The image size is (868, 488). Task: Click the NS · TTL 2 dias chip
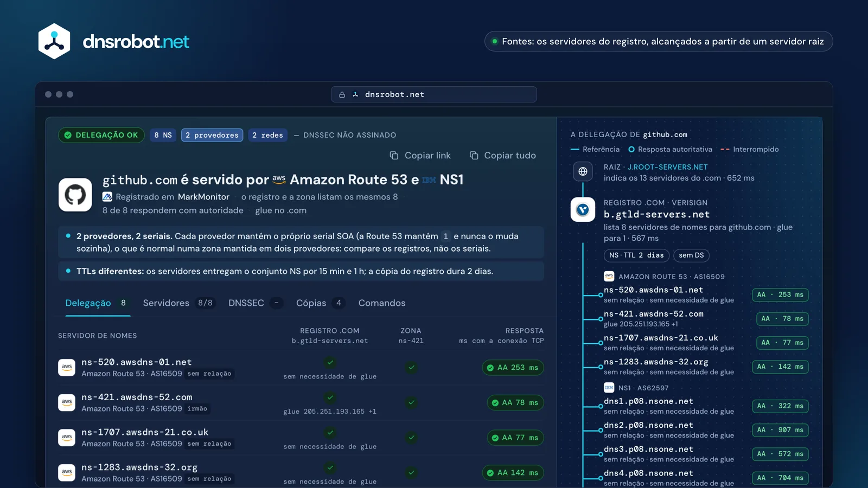coord(636,255)
